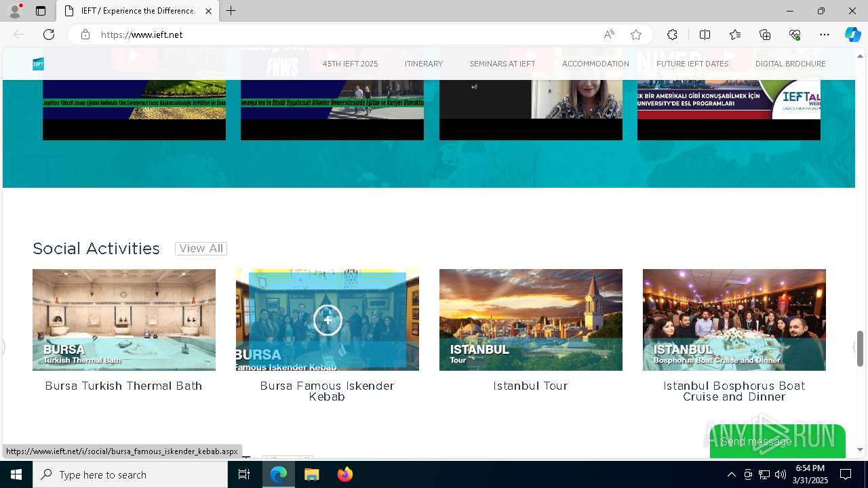868x488 pixels.
Task: Close the IEFT browser tab
Action: coord(208,11)
